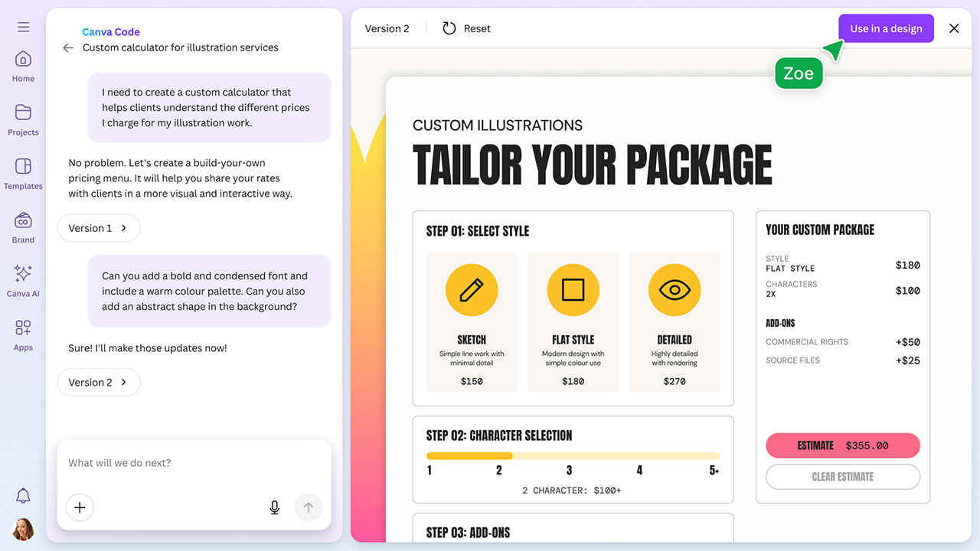
Task: Click 'Highly detailed with rendering' description
Action: pyautogui.click(x=675, y=358)
